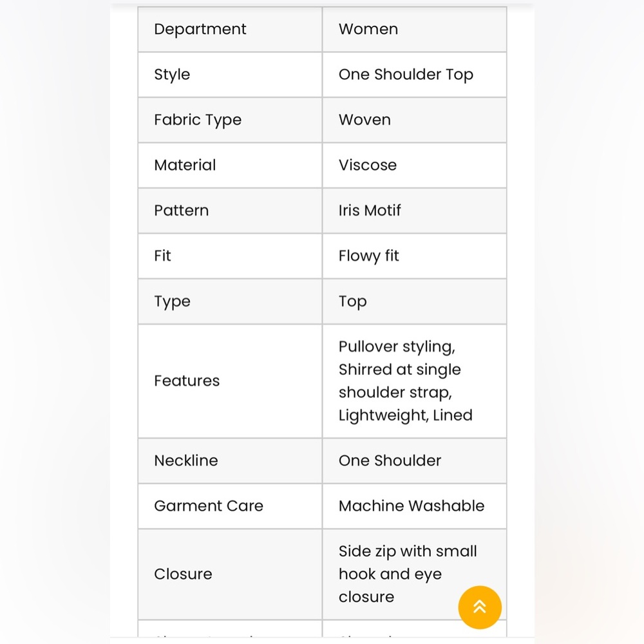
Task: Click the Flowy fit value
Action: pos(368,256)
